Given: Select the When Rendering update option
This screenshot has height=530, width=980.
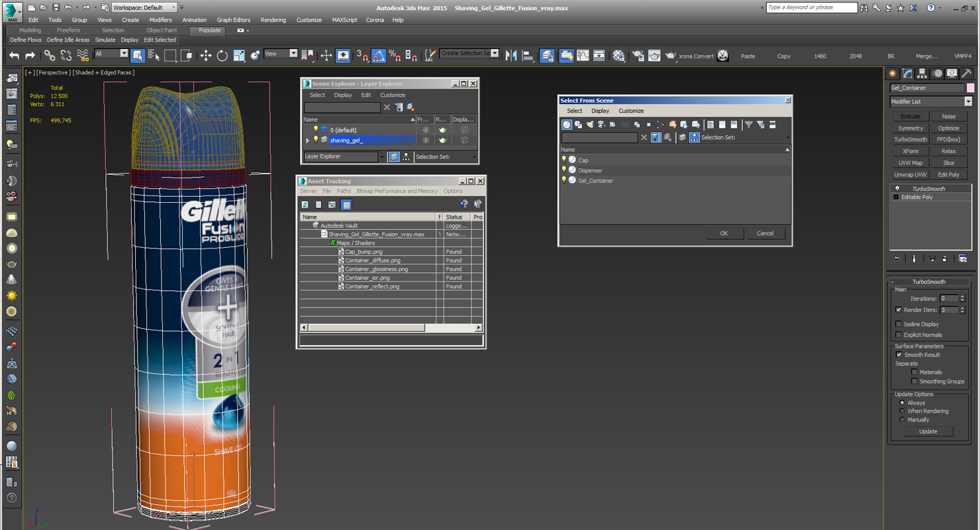Looking at the screenshot, I should tap(902, 411).
